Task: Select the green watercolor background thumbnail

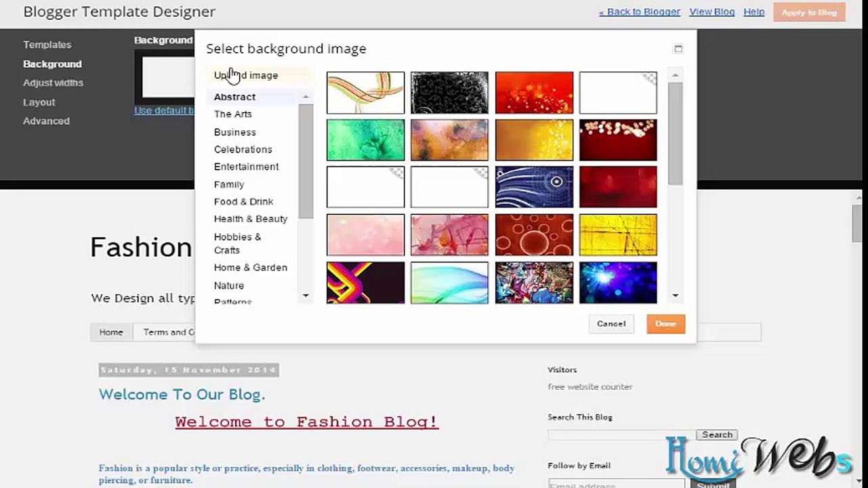Action: [x=365, y=140]
